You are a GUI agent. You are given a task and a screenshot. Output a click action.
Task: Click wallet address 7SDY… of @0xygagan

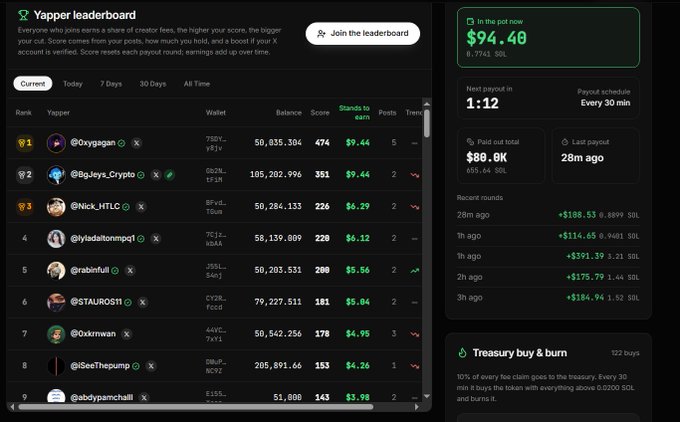[x=216, y=143]
